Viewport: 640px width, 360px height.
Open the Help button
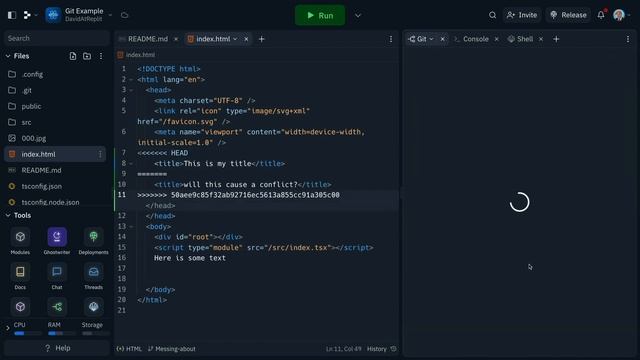[57, 348]
